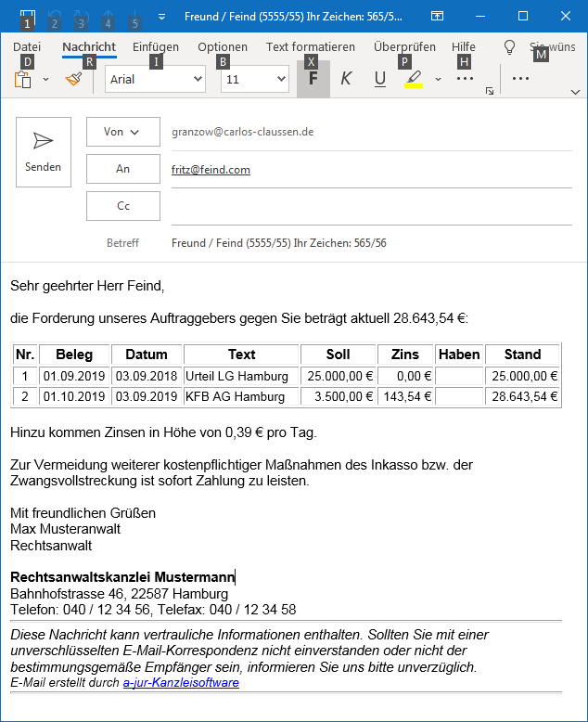Screen dimensions: 588x722
Task: Click the Betreff subject field
Action: [372, 243]
